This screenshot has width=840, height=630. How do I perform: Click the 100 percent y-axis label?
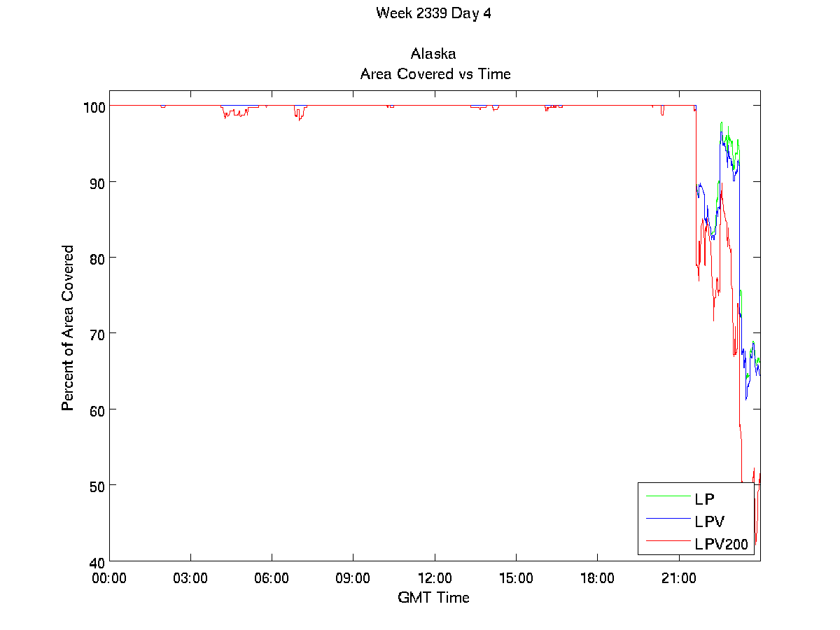pos(94,106)
